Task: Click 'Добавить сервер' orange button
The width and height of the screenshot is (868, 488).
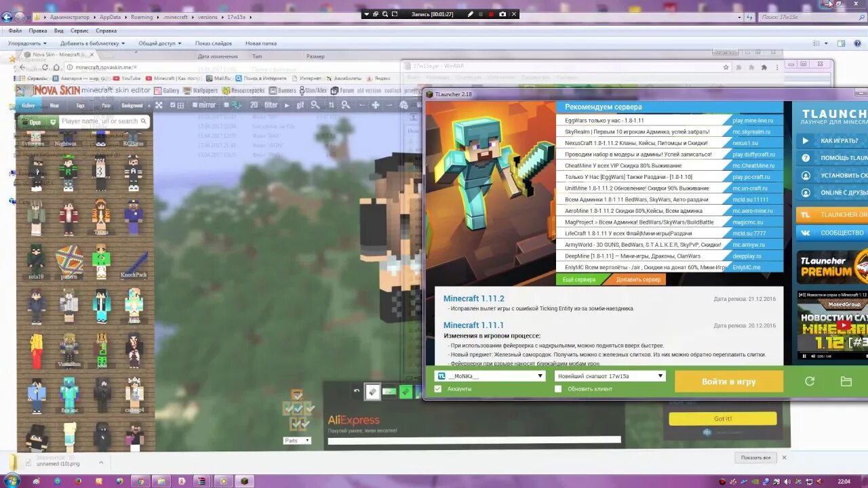Action: (x=637, y=279)
